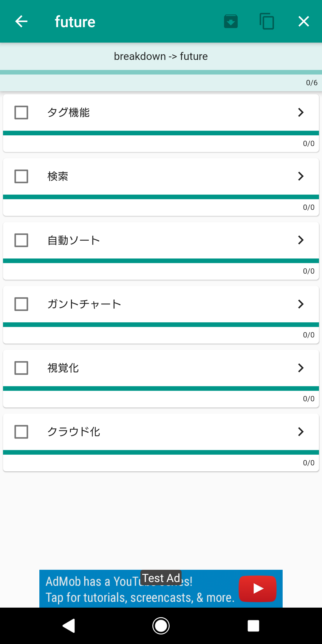
Task: Tap the 自動ソート progress bar
Action: [x=161, y=261]
